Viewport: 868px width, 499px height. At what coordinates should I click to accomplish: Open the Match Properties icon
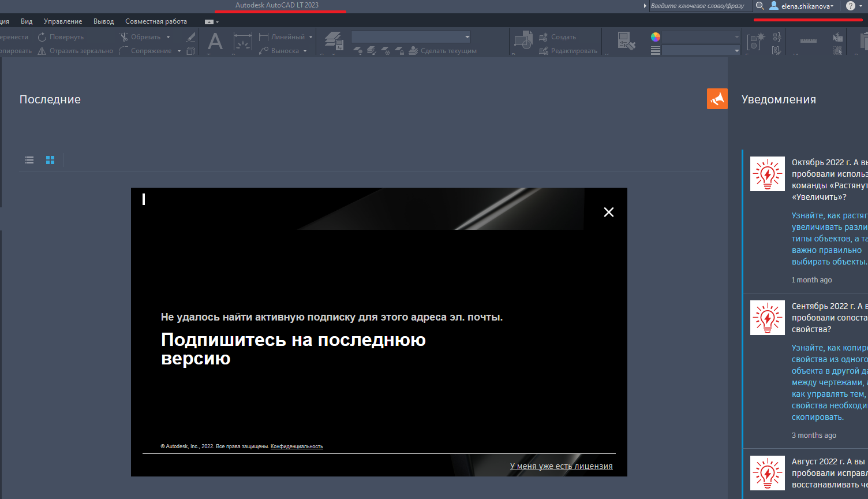click(x=626, y=41)
